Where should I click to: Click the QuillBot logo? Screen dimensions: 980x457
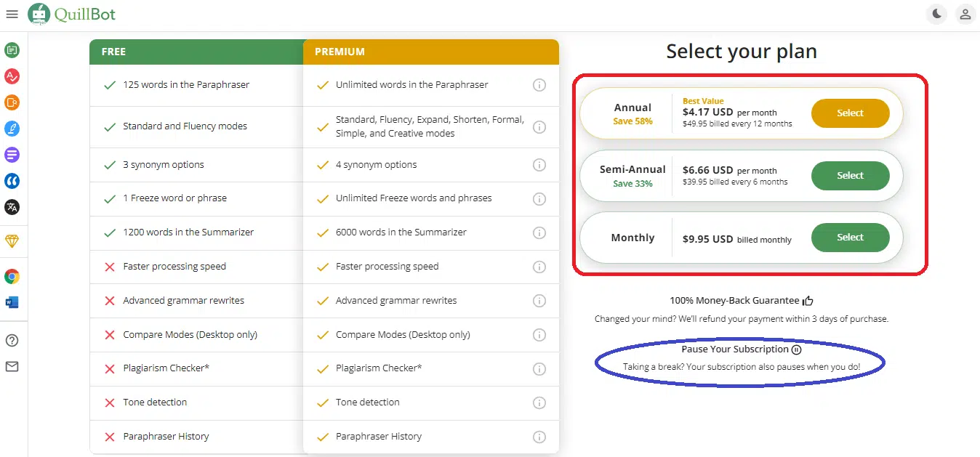71,14
